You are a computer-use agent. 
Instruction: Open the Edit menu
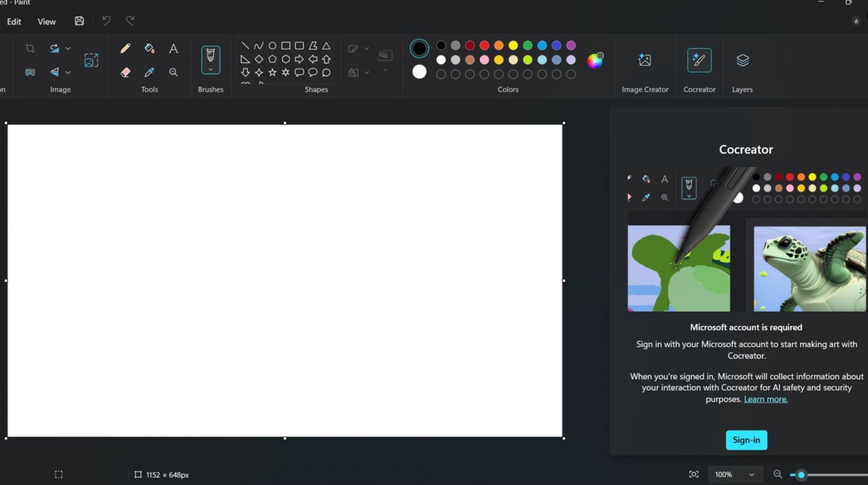click(x=14, y=22)
